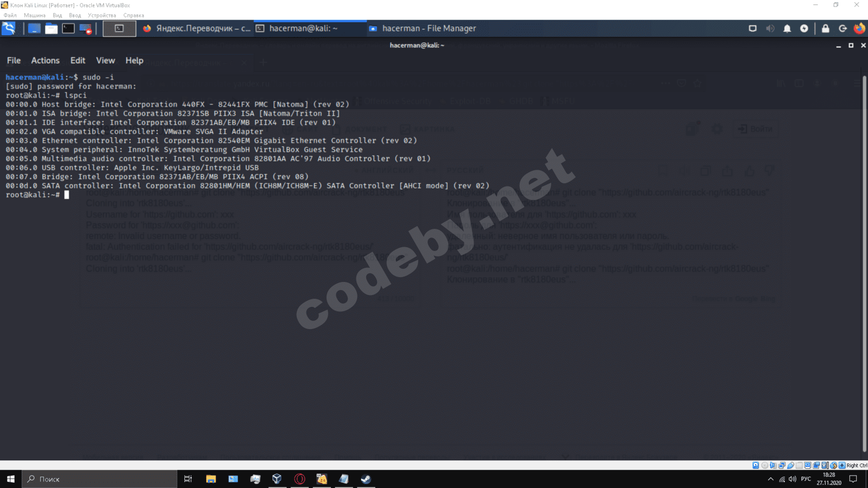
Task: Open the Windows Start menu
Action: tap(11, 479)
